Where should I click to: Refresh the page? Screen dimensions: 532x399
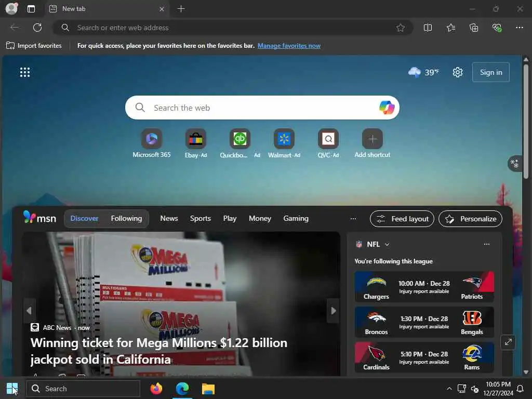tap(37, 28)
